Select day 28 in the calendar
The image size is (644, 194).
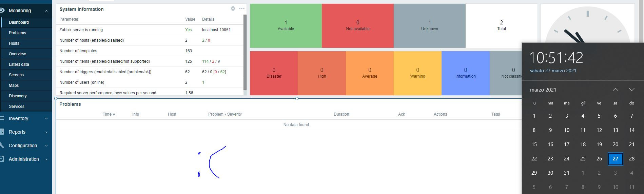point(631,159)
